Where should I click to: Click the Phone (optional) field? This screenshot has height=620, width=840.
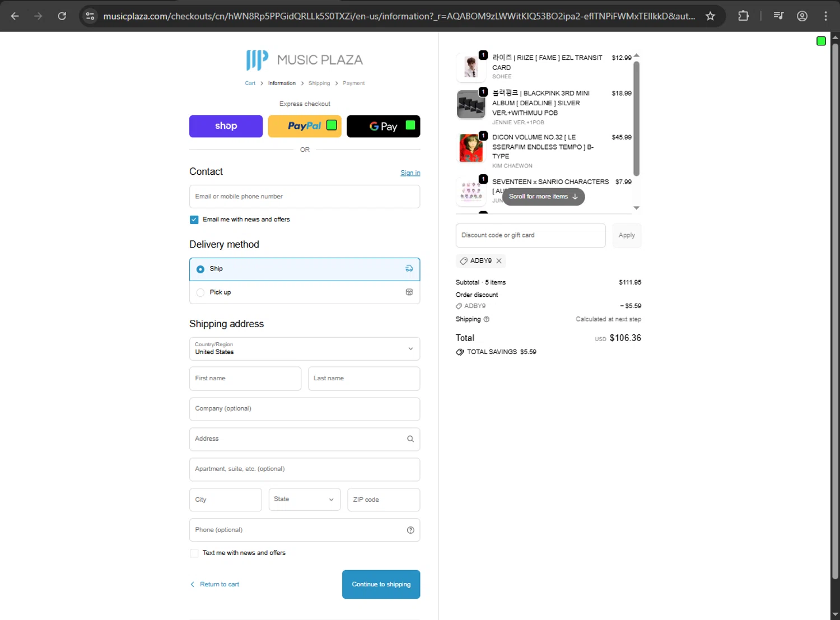pyautogui.click(x=305, y=530)
